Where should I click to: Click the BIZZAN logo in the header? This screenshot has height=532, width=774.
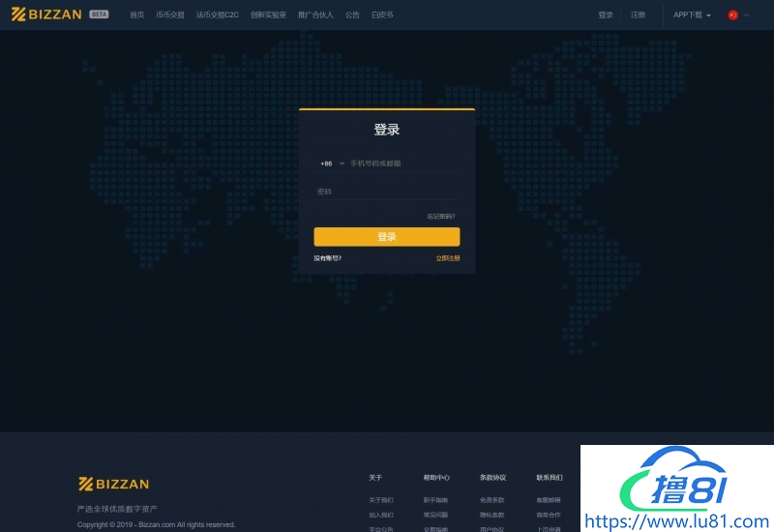pos(46,15)
